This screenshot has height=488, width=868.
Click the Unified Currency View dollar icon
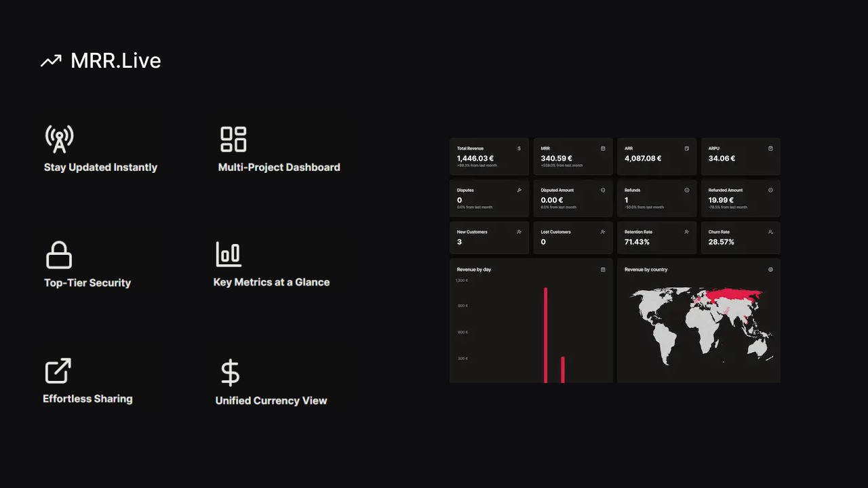click(x=231, y=373)
